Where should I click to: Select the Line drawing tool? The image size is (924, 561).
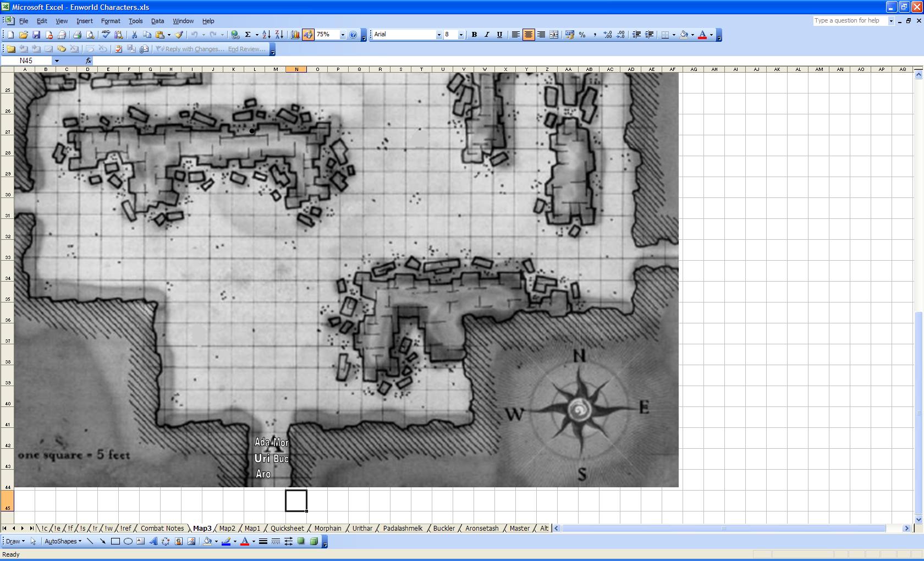pos(90,541)
